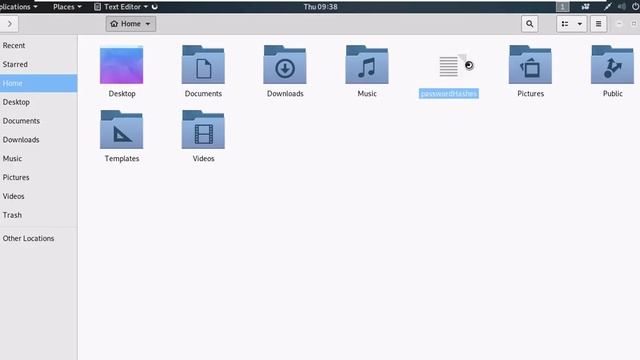Click the Videos folder name label
The width and height of the screenshot is (640, 360).
(203, 158)
